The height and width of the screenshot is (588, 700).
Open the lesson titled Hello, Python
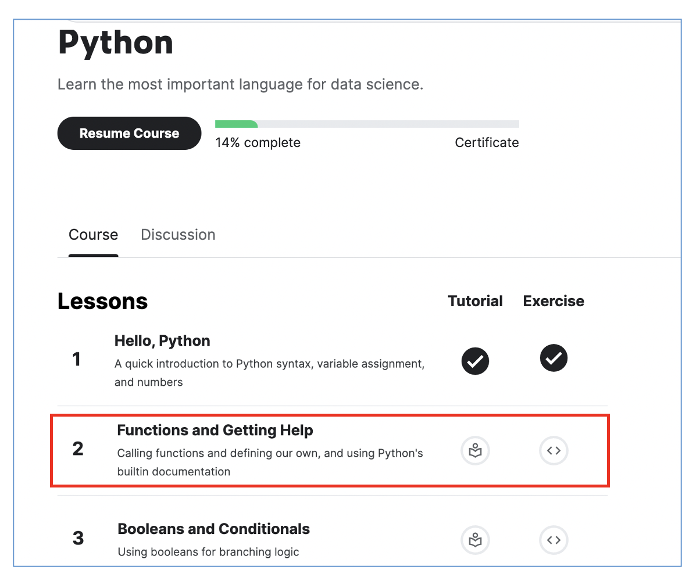(x=162, y=340)
